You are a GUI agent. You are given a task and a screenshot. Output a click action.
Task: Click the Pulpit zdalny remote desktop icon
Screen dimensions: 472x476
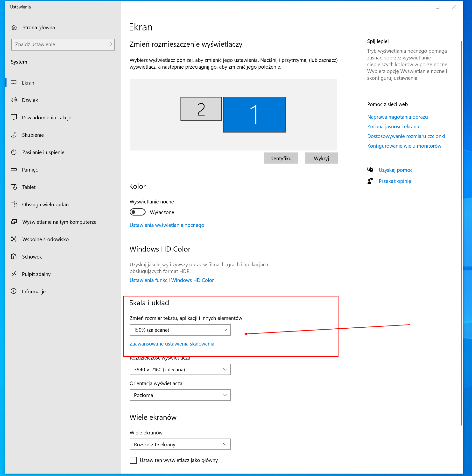click(x=14, y=274)
